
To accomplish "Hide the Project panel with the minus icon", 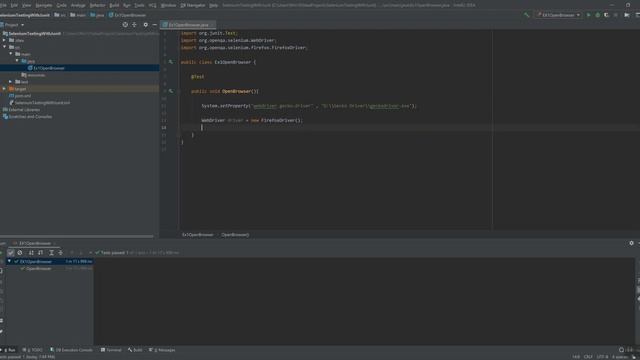I will [154, 25].
